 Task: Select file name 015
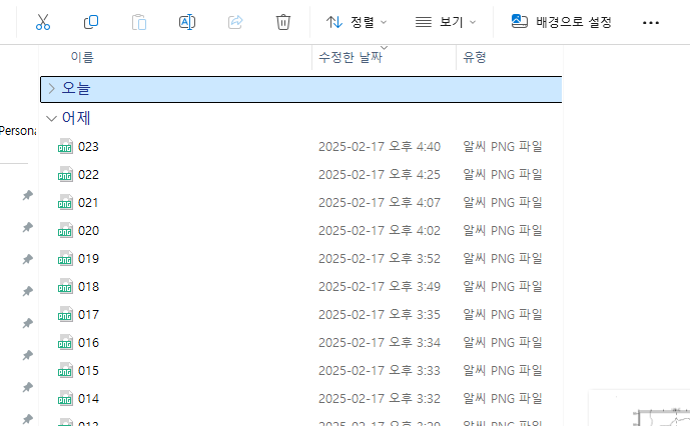point(88,371)
